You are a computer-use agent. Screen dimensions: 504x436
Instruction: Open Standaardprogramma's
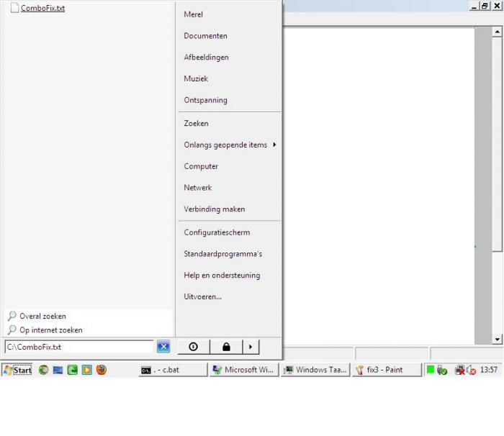pos(222,254)
